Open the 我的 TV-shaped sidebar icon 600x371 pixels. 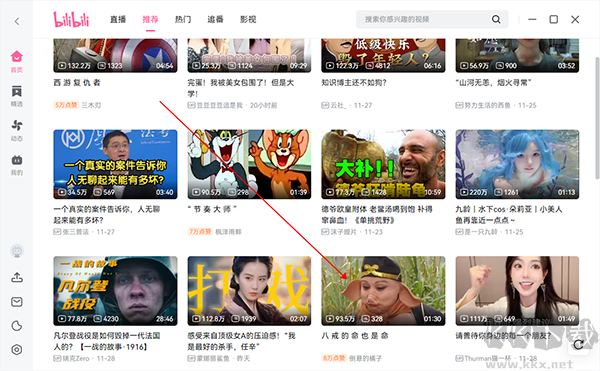click(x=16, y=165)
